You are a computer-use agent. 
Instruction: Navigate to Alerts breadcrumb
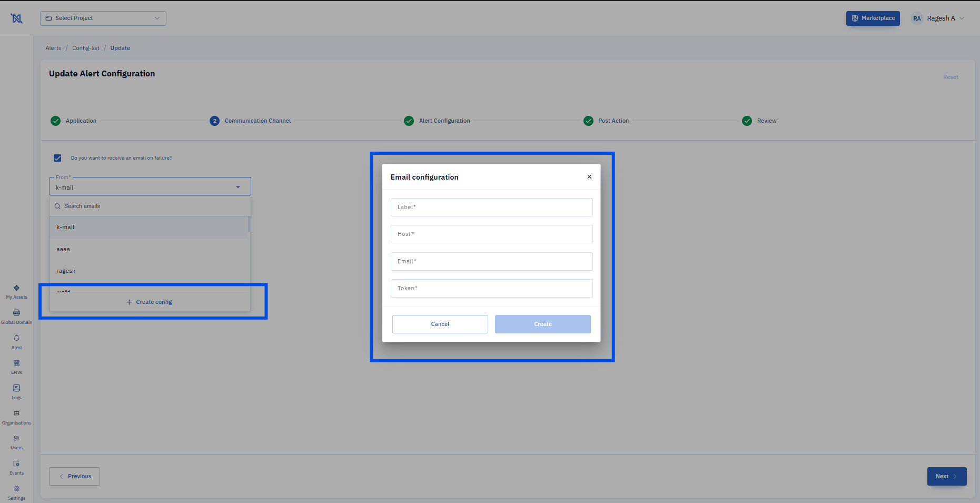[x=53, y=48]
